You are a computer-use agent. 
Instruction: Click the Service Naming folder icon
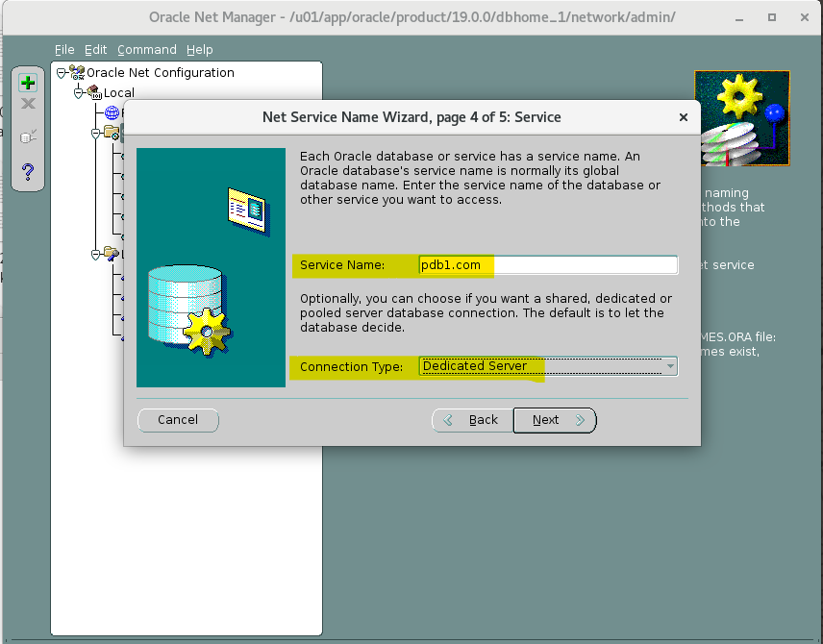pyautogui.click(x=112, y=133)
